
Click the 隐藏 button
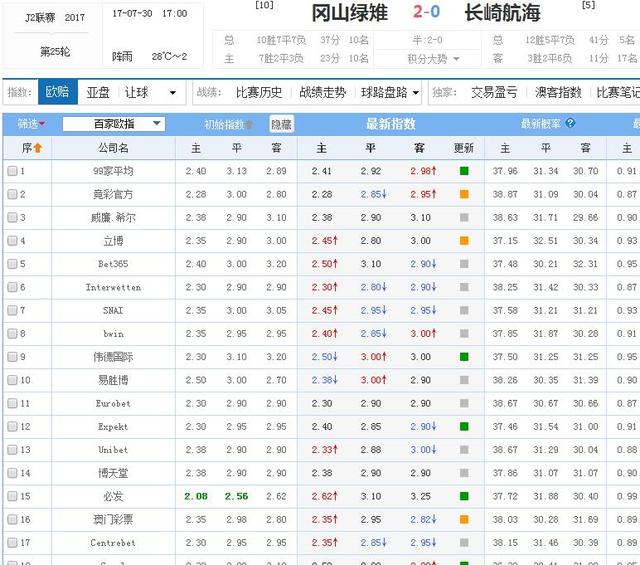[x=282, y=124]
